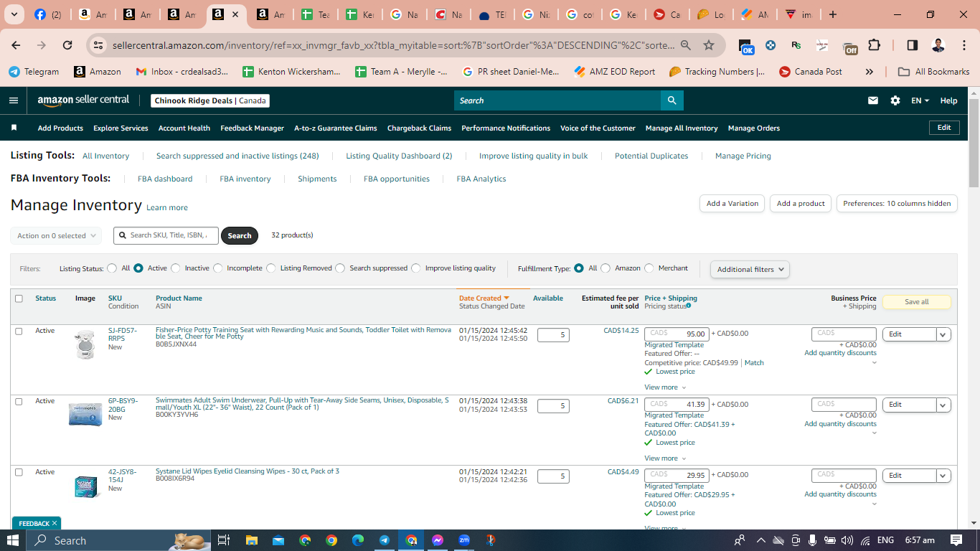Click the SKU search input field
This screenshot has width=980, height=551.
(x=166, y=235)
